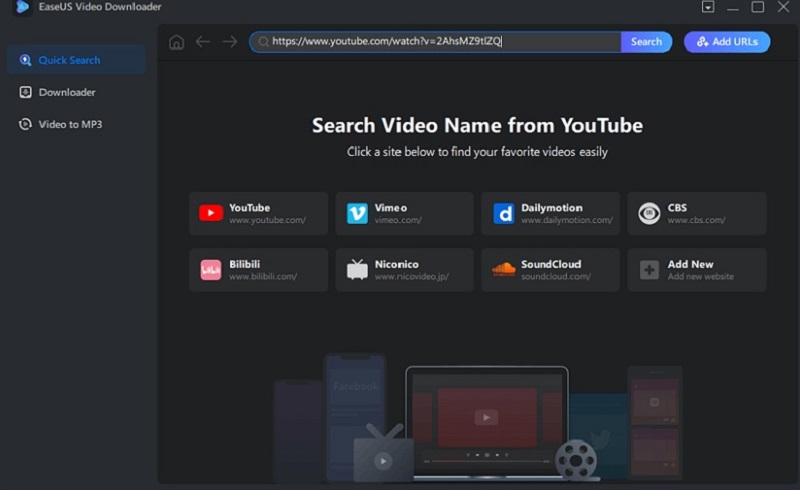800x490 pixels.
Task: Open the title bar dropdown menu icon
Action: 708,7
